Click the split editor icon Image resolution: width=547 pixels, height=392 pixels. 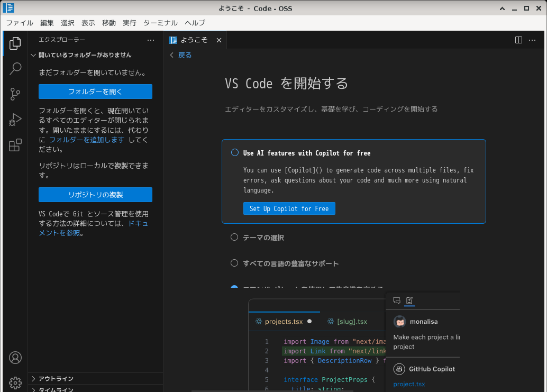[519, 40]
